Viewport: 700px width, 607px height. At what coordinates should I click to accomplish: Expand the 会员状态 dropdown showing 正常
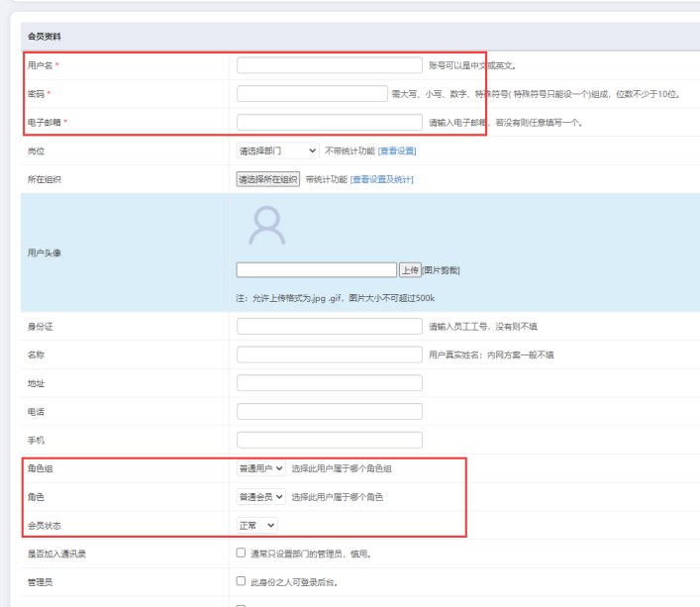pyautogui.click(x=257, y=525)
